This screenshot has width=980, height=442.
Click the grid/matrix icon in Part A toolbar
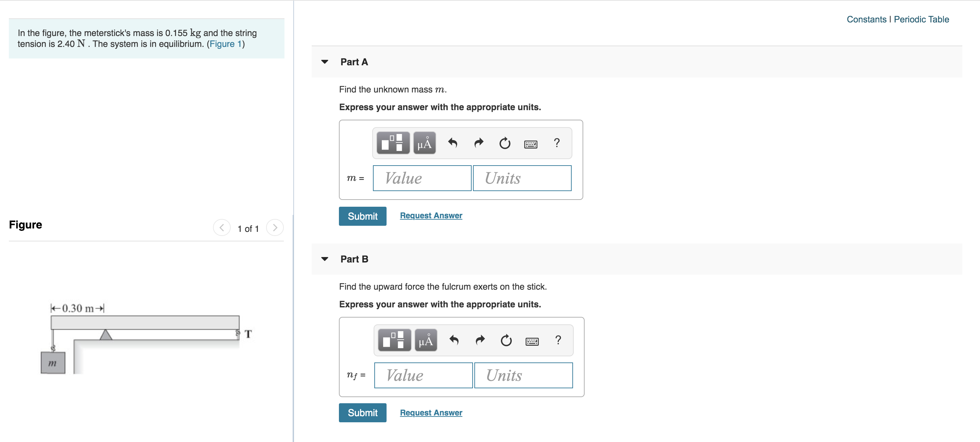tap(391, 143)
